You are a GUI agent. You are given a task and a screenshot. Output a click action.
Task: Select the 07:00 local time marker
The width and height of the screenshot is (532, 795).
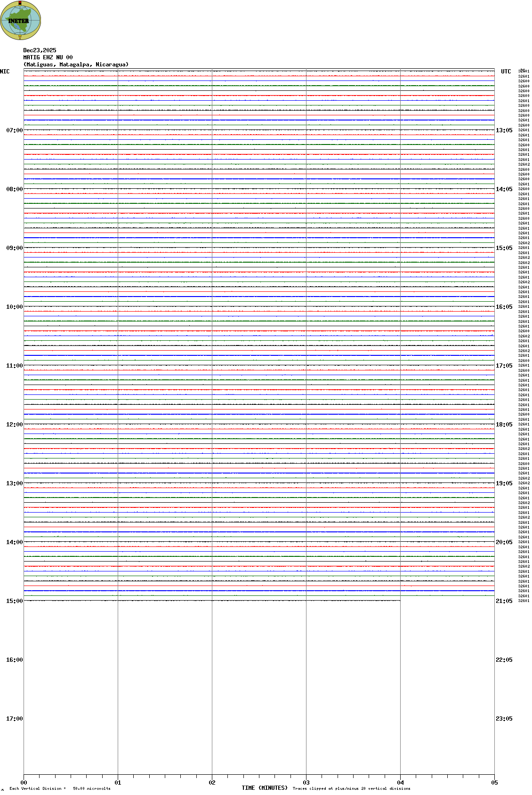(x=14, y=130)
